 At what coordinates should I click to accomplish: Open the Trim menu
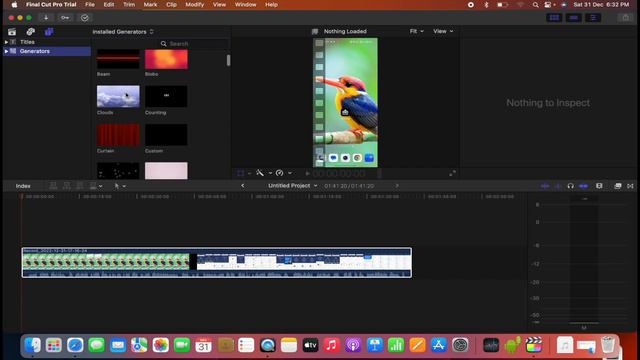129,4
